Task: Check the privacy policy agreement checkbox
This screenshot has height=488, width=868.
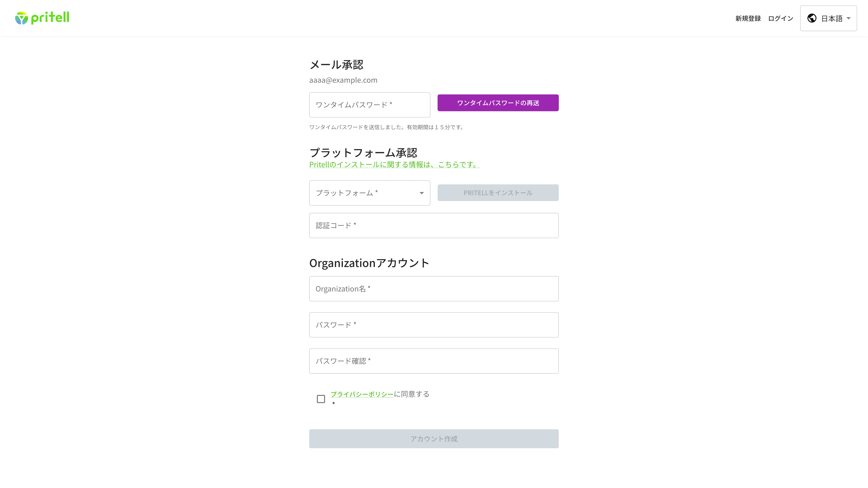Action: point(321,399)
